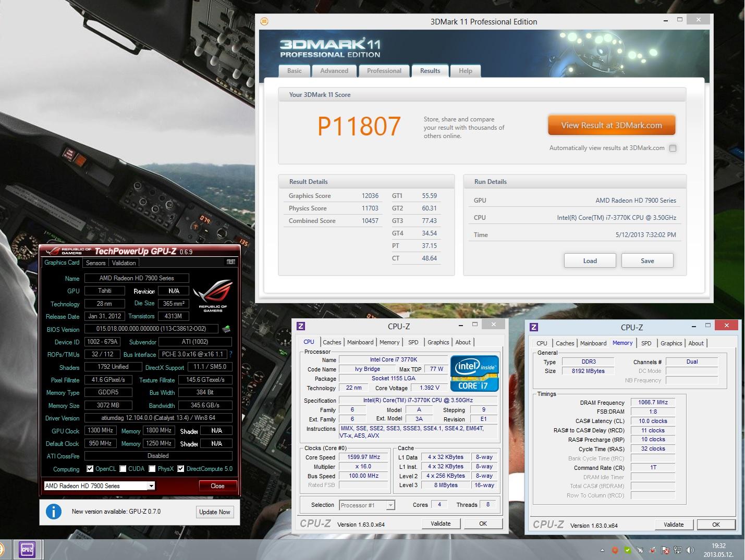The image size is (745, 560).
Task: Close the CPU-Z Memory window
Action: pos(726,326)
